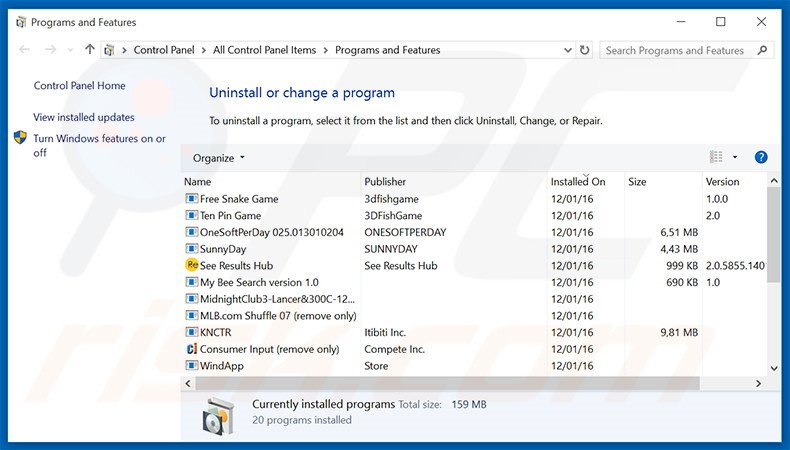Click the Compete Inc. publisher cell

tap(394, 349)
